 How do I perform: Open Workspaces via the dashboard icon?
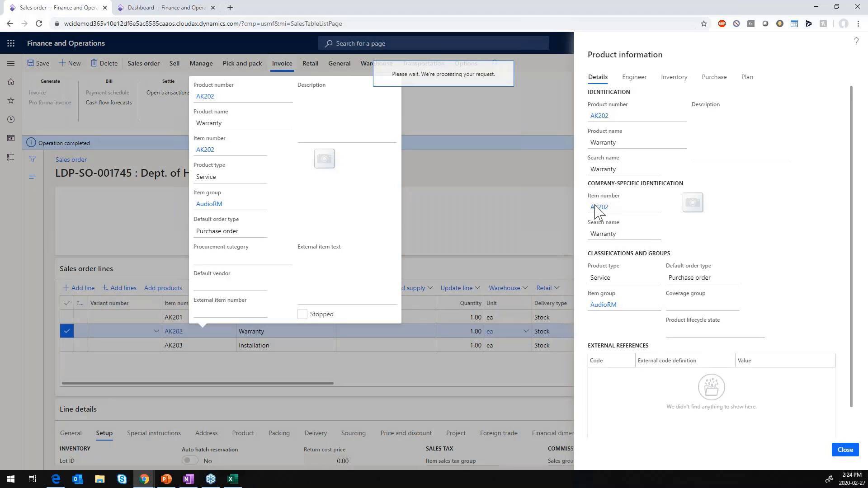click(x=11, y=138)
